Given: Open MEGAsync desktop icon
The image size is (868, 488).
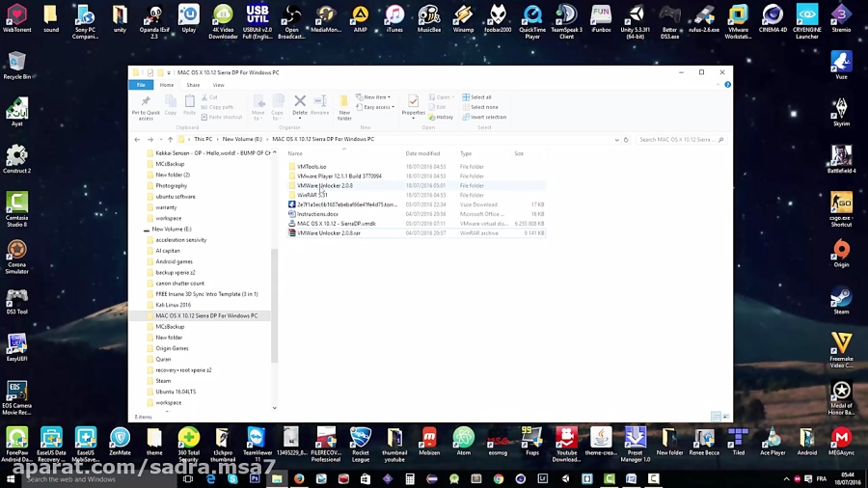Looking at the screenshot, I should pyautogui.click(x=841, y=441).
